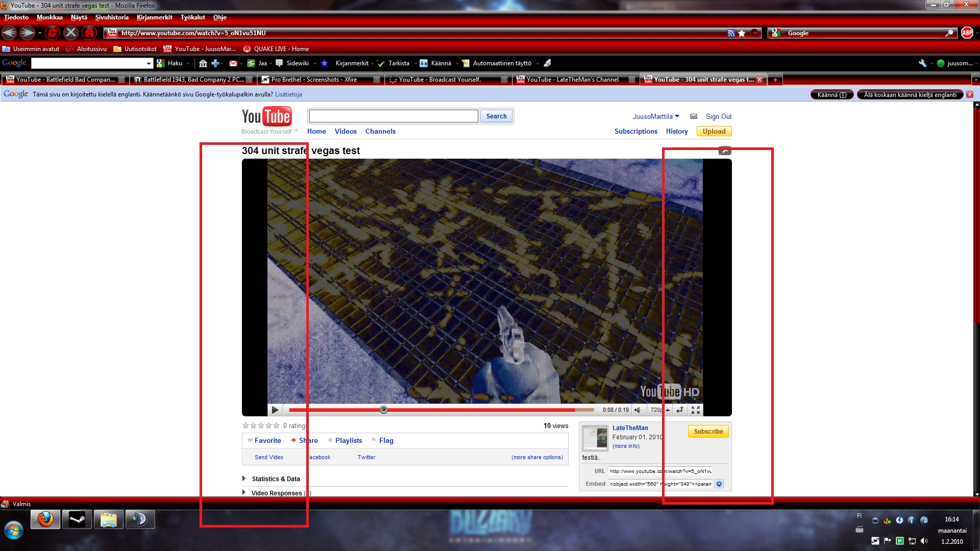
Task: Click the Gmail envelope icon in Google Toolbar
Action: tap(233, 63)
